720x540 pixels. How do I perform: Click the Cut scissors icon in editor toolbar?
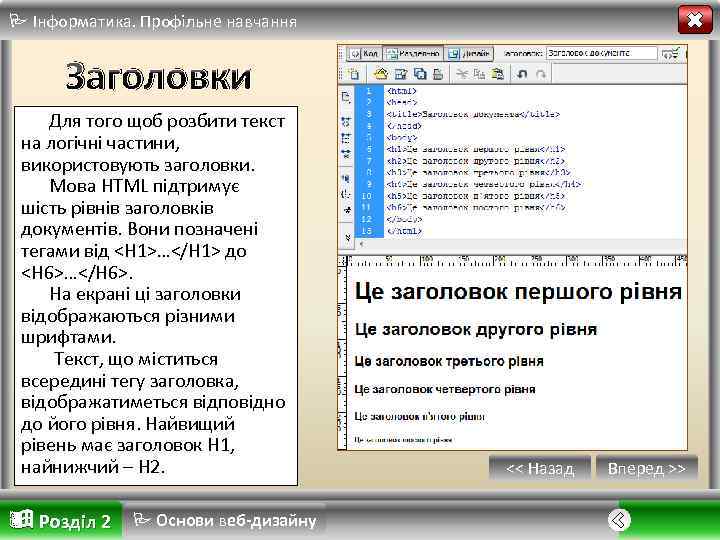pyautogui.click(x=462, y=74)
